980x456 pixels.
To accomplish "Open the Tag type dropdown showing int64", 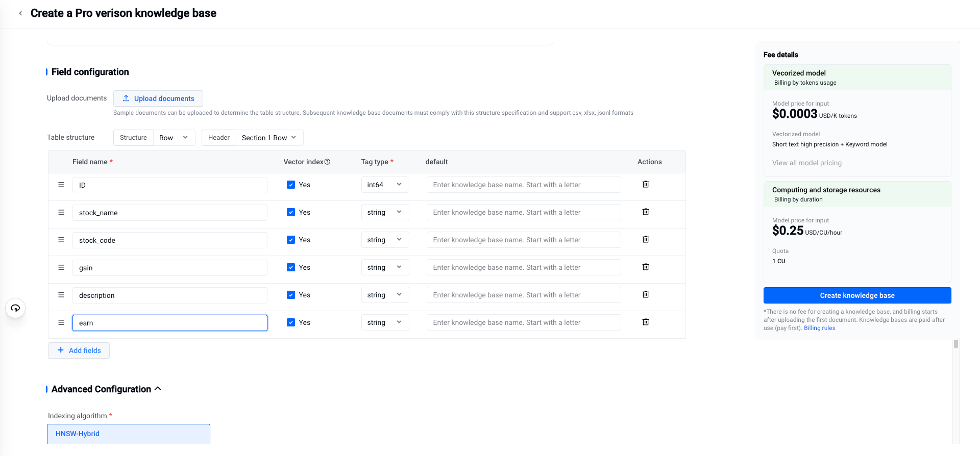I will (384, 185).
